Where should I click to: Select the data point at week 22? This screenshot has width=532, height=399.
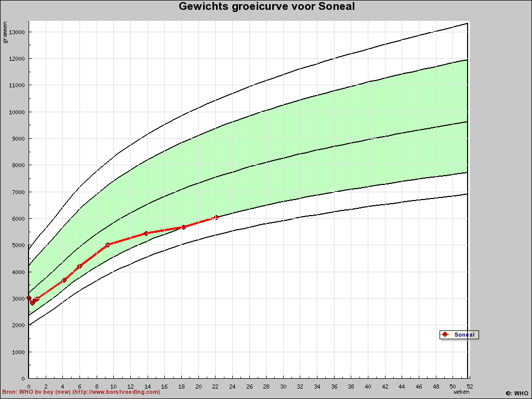click(x=217, y=217)
